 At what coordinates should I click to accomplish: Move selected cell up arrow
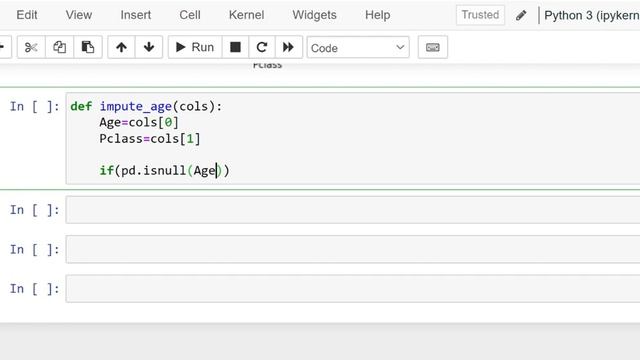click(121, 47)
